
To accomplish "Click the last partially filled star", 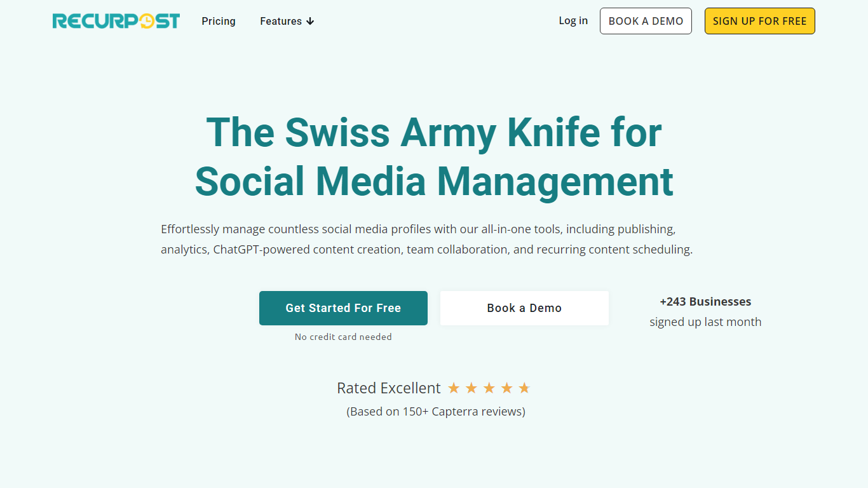I will 524,388.
